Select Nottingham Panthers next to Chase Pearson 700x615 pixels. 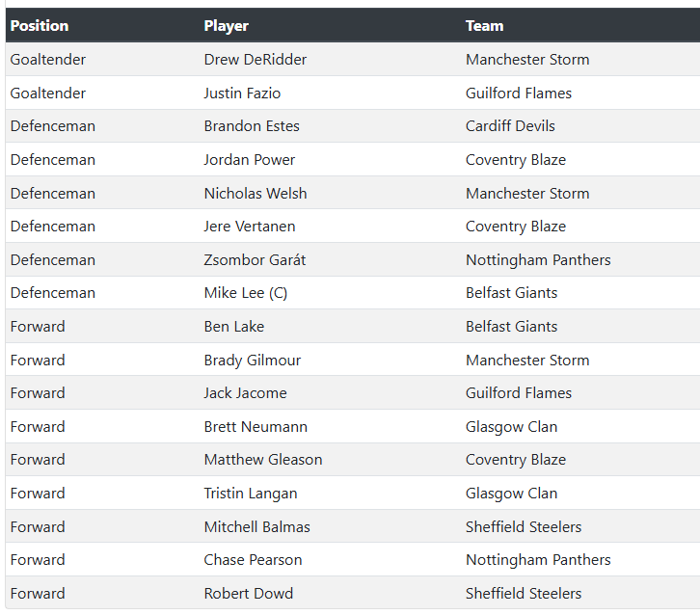coord(538,560)
